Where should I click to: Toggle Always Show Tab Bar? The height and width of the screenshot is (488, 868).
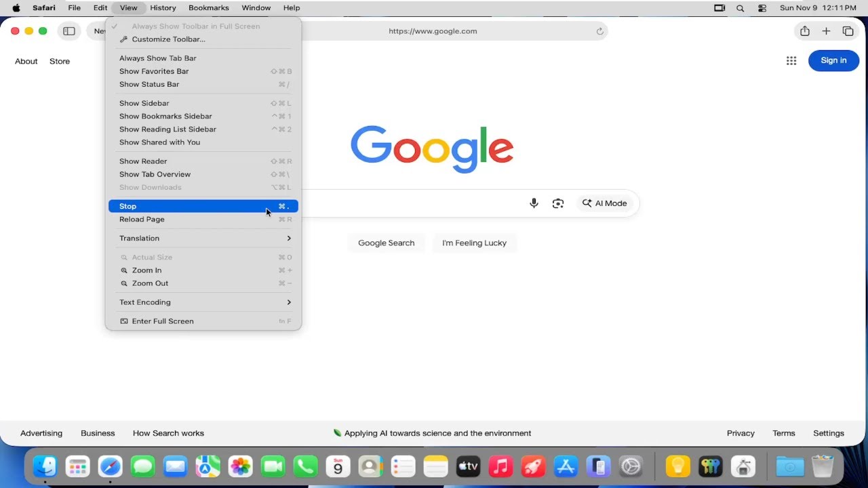[203, 58]
